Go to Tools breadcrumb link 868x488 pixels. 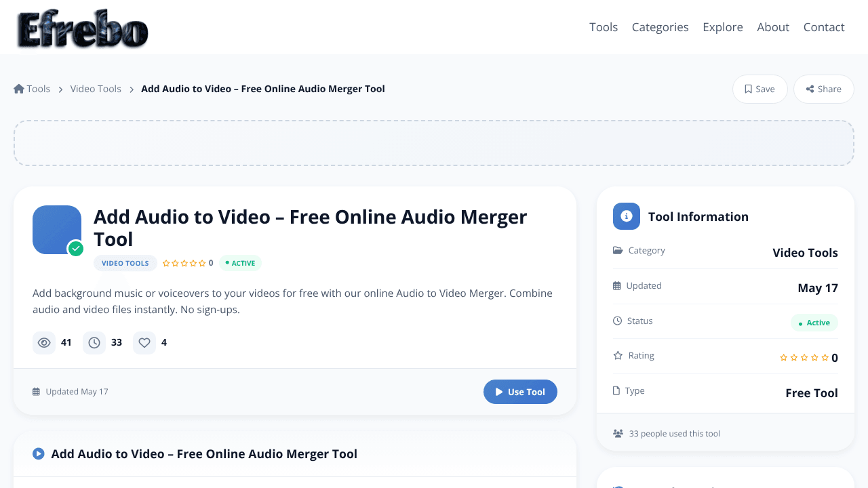click(39, 89)
